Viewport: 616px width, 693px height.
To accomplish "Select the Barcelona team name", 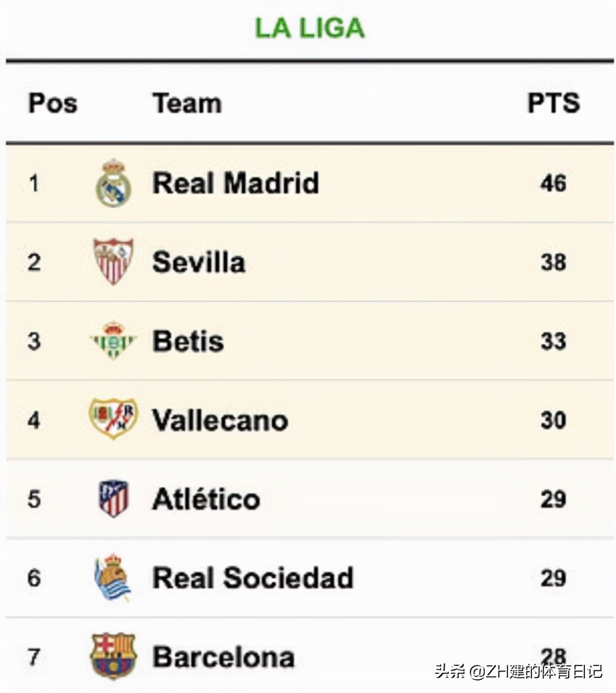I will (223, 657).
